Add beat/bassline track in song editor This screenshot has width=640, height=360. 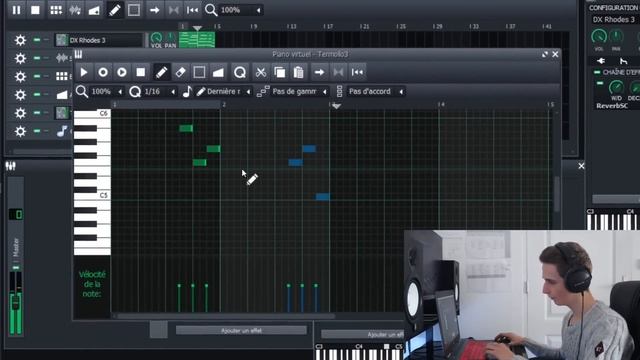click(x=56, y=10)
